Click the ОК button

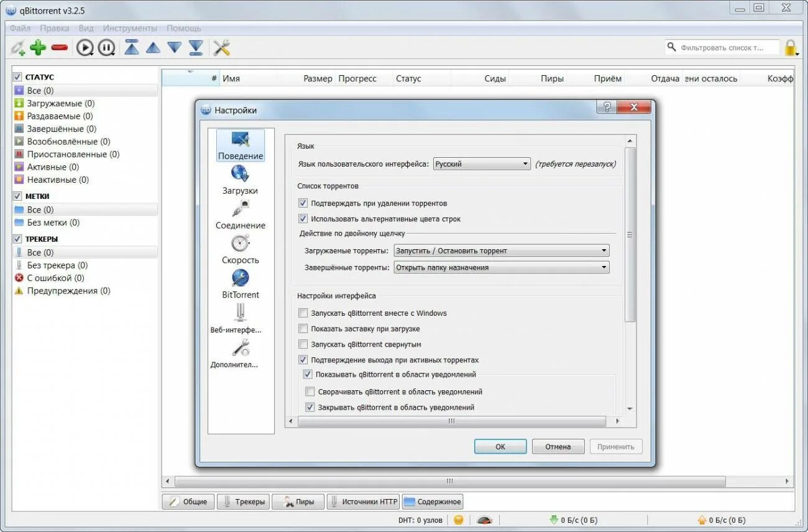tap(500, 446)
